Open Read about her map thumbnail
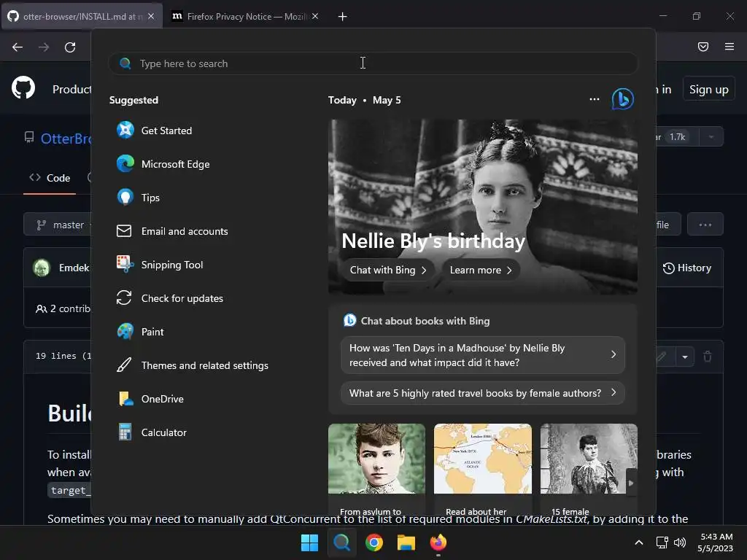This screenshot has width=747, height=560. point(483,469)
